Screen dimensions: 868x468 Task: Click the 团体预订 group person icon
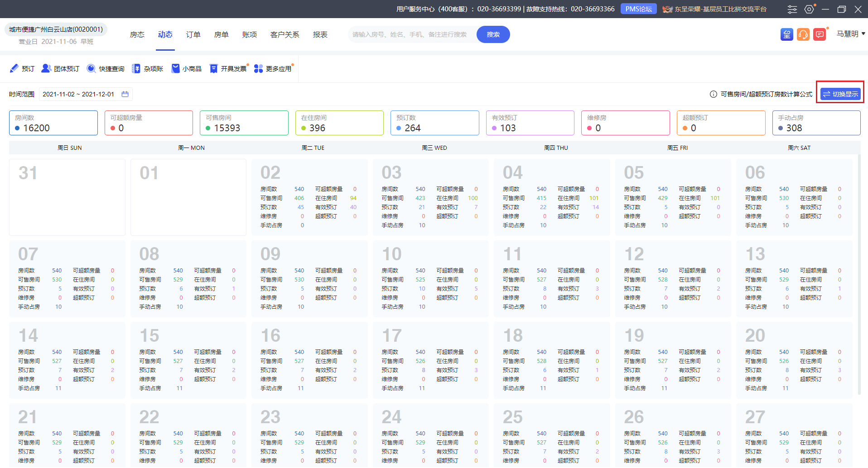46,68
